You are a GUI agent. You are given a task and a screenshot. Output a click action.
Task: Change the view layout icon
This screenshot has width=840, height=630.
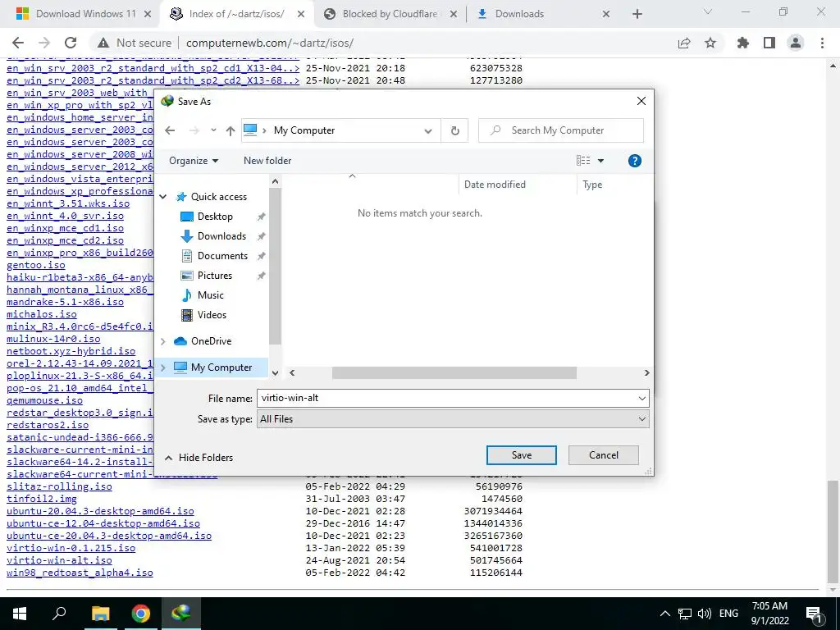[583, 161]
